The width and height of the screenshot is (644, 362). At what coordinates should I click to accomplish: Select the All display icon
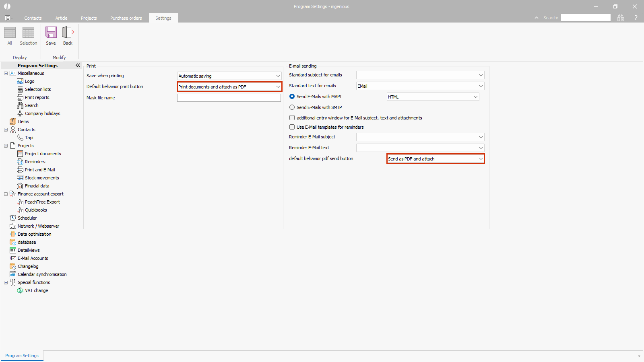pyautogui.click(x=10, y=33)
